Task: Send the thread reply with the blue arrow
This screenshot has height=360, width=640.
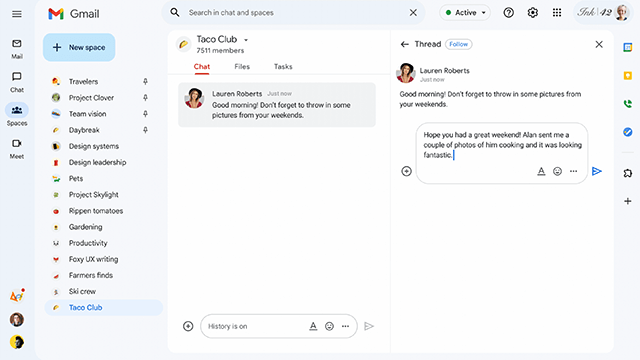Action: [x=597, y=171]
